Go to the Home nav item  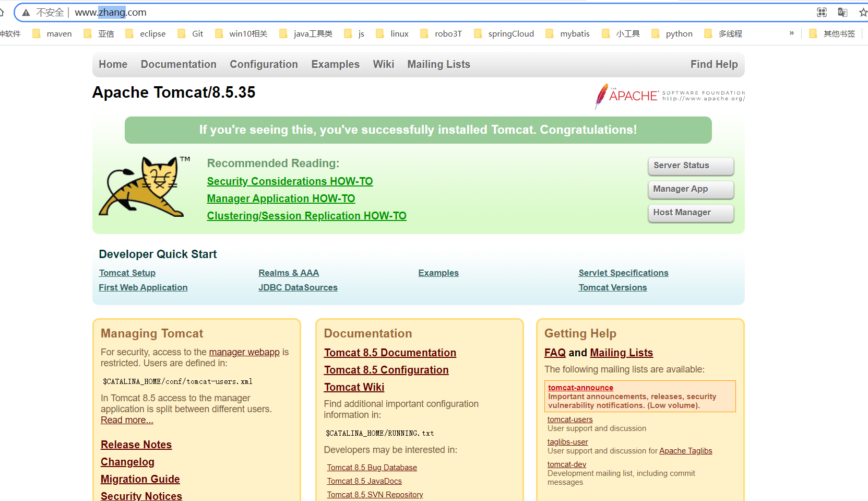tap(113, 64)
